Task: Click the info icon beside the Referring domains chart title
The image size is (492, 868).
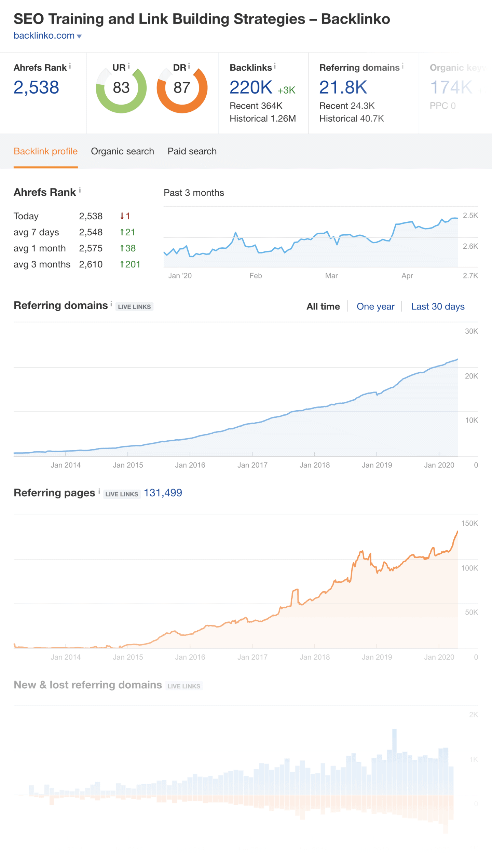Action: (x=112, y=303)
